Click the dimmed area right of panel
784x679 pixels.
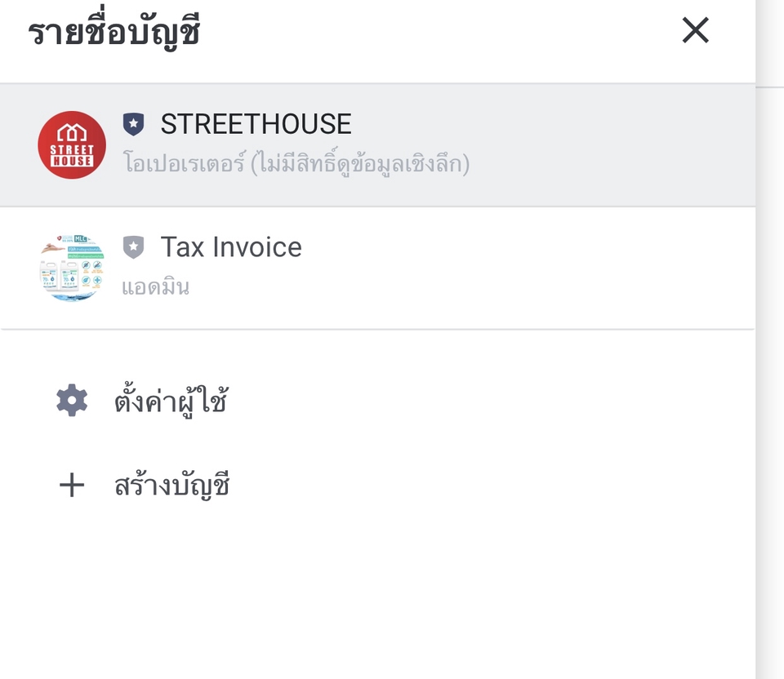770,367
